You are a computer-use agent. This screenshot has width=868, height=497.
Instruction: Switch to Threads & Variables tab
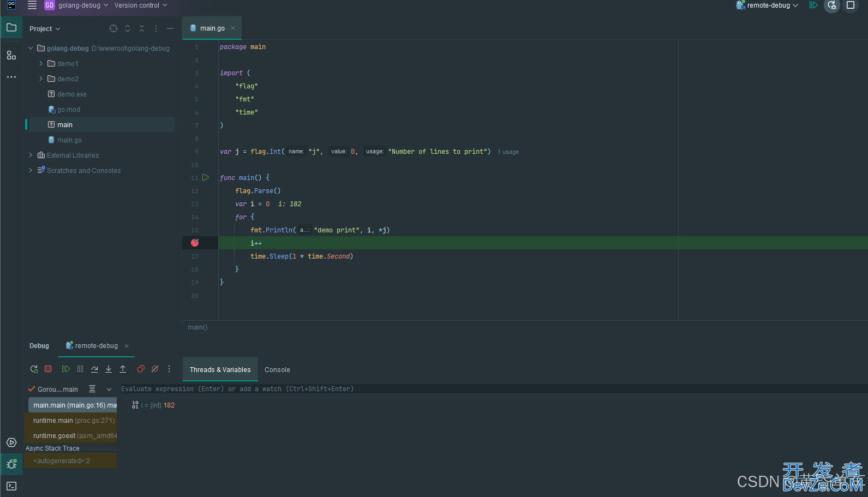point(220,370)
